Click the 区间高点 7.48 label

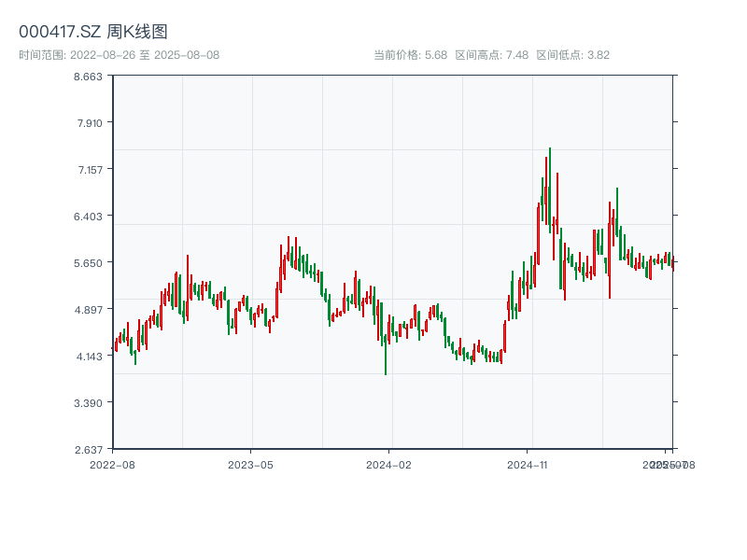point(491,55)
